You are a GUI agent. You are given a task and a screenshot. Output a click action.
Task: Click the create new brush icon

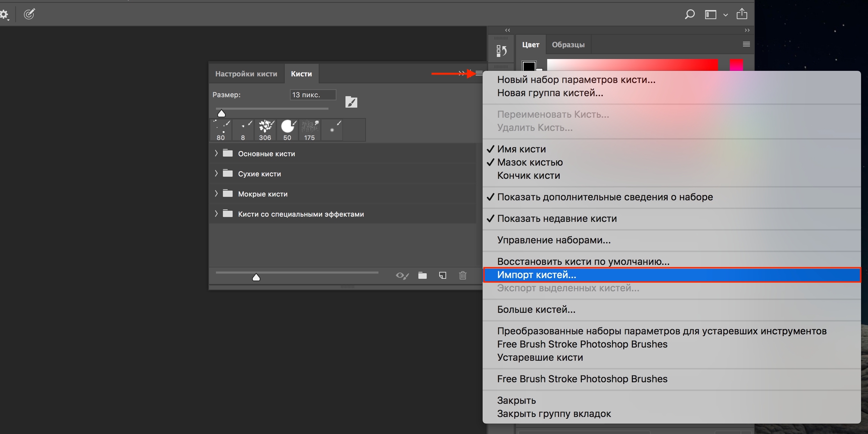(443, 276)
